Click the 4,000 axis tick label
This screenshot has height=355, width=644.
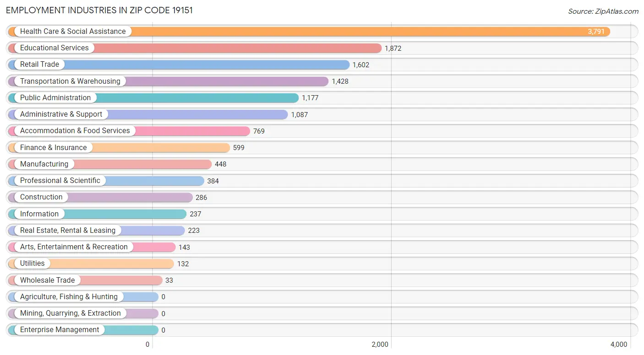click(x=619, y=344)
